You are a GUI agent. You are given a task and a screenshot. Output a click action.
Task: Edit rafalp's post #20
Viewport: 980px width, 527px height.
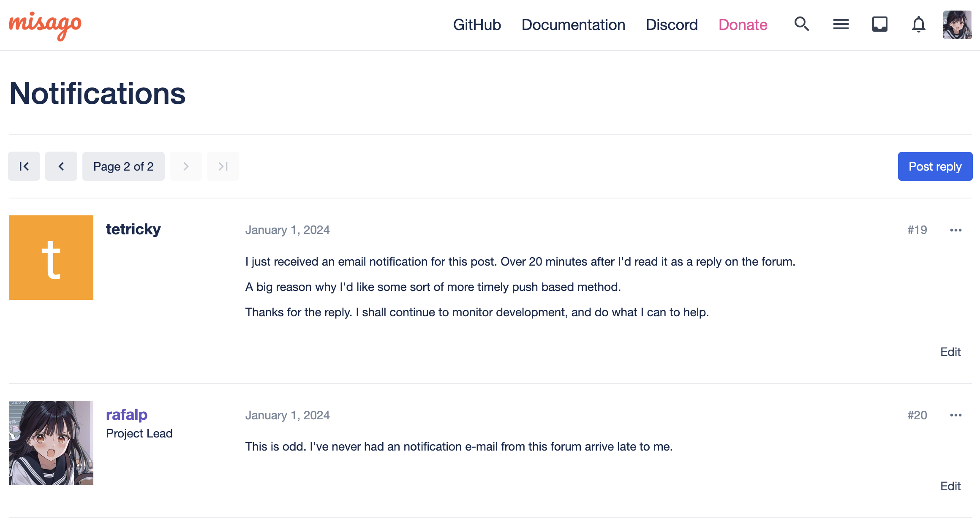point(950,486)
